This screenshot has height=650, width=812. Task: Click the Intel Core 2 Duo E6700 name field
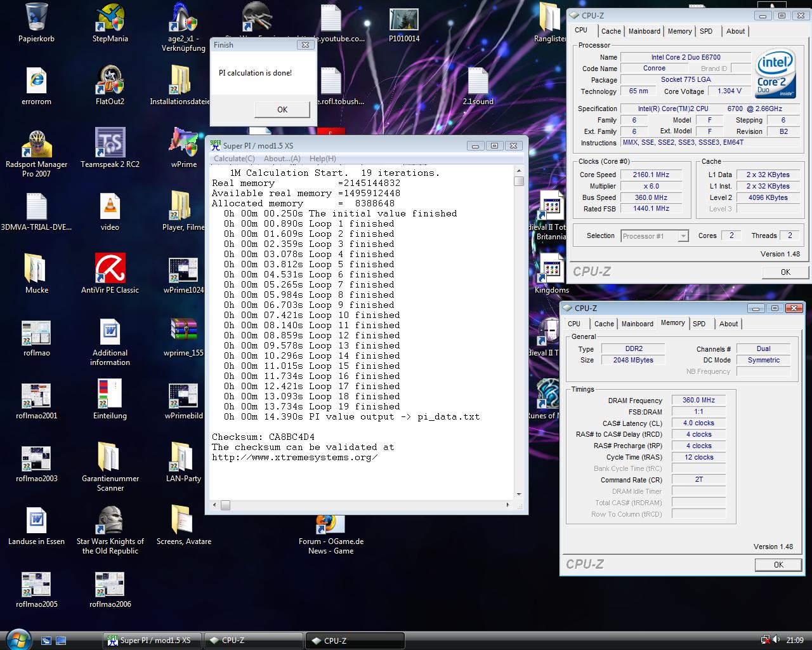pos(685,57)
